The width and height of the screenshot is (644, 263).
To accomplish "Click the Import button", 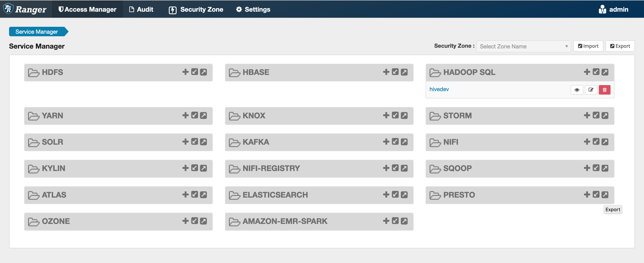I will click(x=588, y=46).
